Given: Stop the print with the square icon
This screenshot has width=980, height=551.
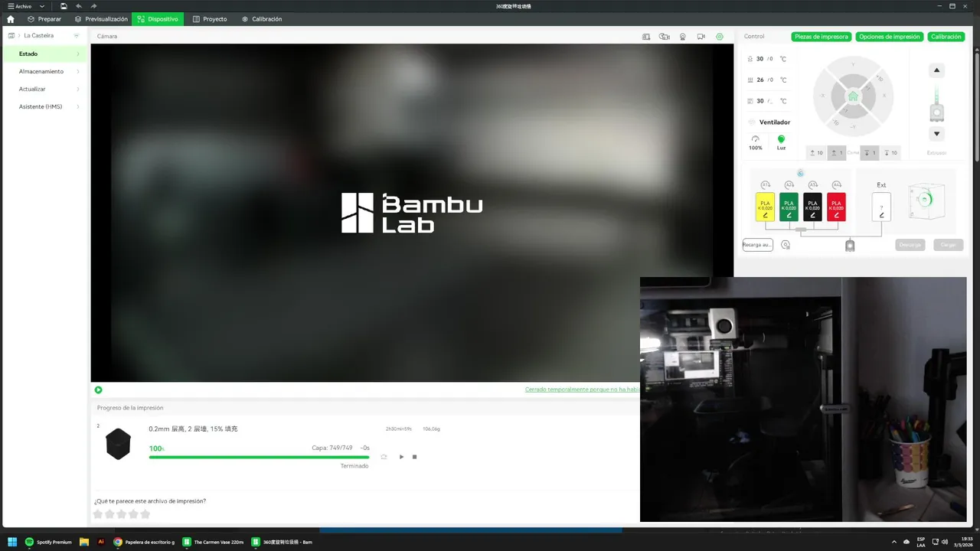Looking at the screenshot, I should pos(415,457).
